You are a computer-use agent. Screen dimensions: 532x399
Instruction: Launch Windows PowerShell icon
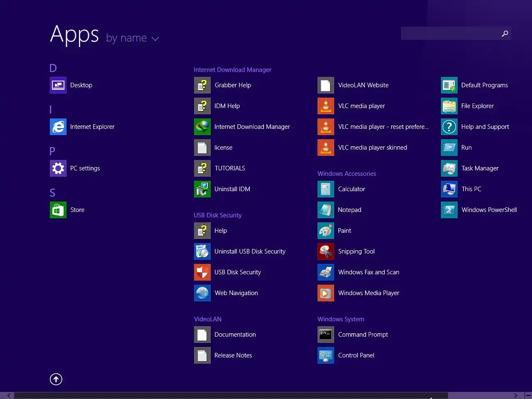pyautogui.click(x=449, y=210)
